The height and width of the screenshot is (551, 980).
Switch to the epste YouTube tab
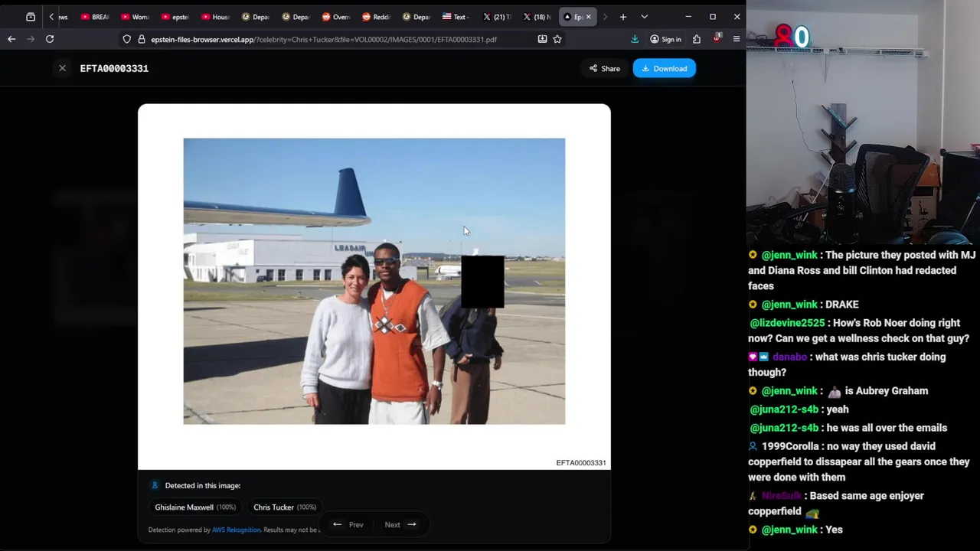tap(175, 17)
